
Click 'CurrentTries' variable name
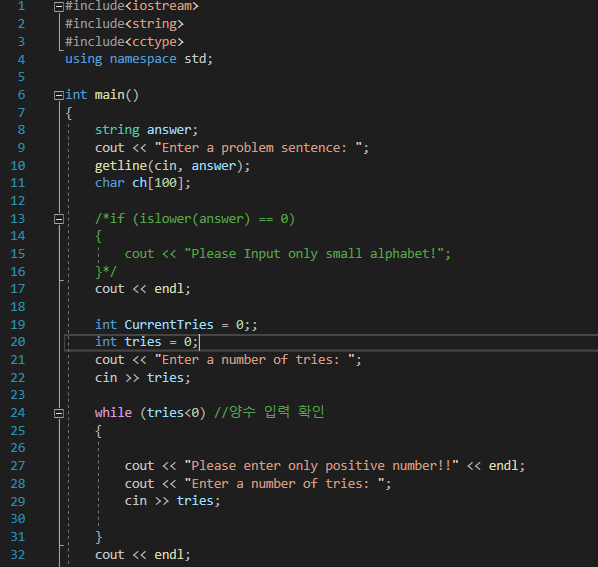click(169, 325)
